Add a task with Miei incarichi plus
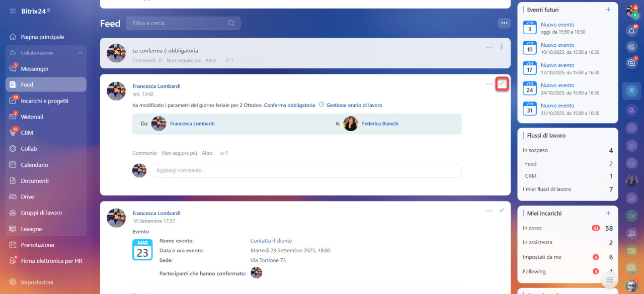Screen dimensions: 644x294 click(608, 213)
